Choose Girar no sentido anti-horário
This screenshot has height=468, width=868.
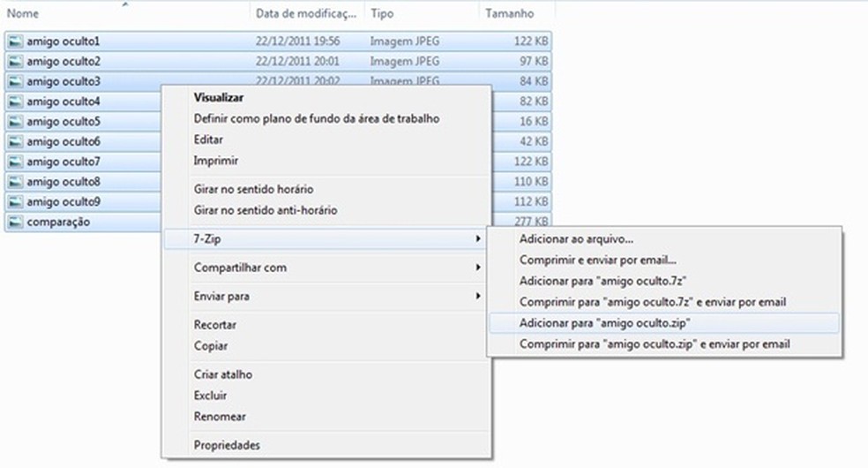click(x=266, y=210)
